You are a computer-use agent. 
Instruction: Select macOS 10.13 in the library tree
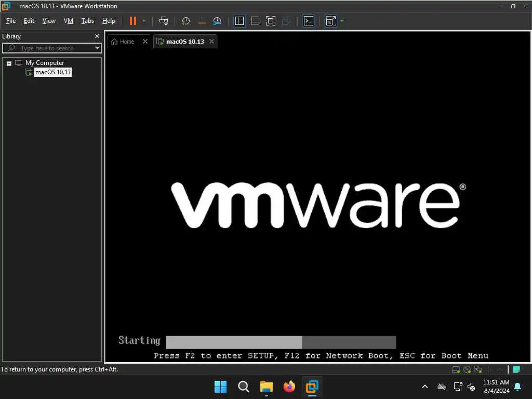coord(53,72)
